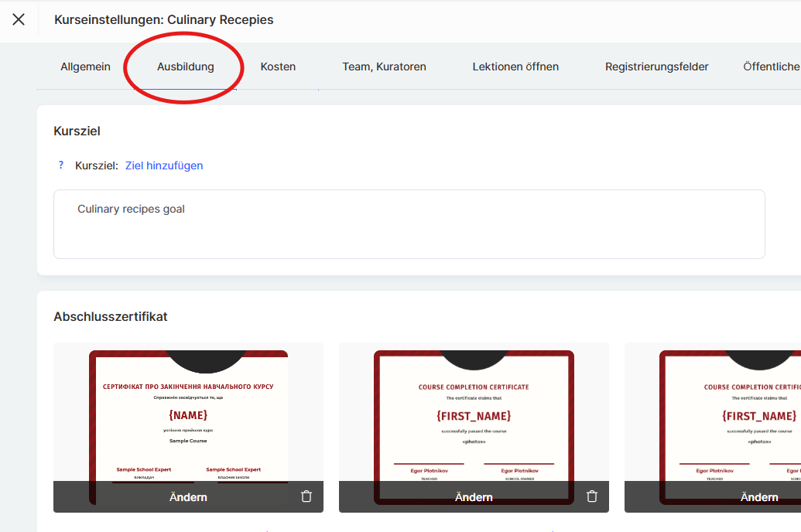The height and width of the screenshot is (532, 801).
Task: Go to the Team, Kuratoren tab
Action: point(384,66)
